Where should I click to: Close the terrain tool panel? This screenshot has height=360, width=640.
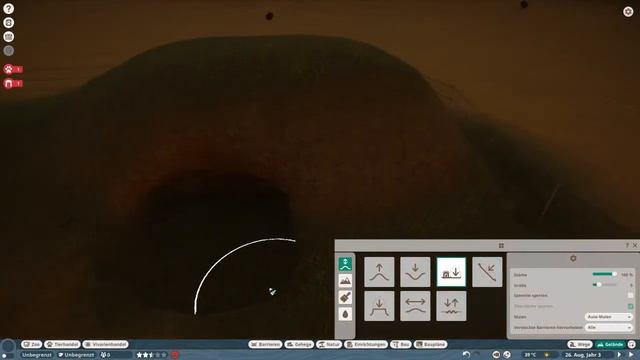635,246
